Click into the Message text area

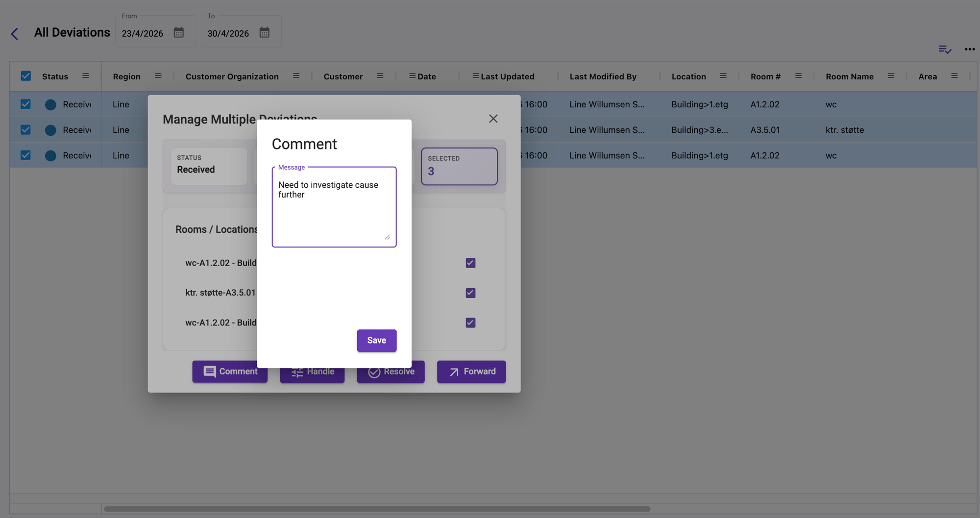[334, 208]
